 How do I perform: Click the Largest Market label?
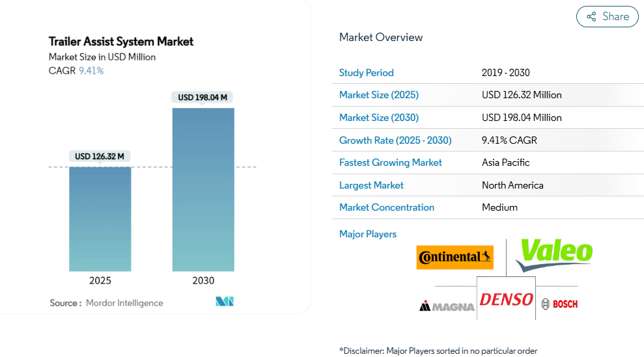point(371,185)
